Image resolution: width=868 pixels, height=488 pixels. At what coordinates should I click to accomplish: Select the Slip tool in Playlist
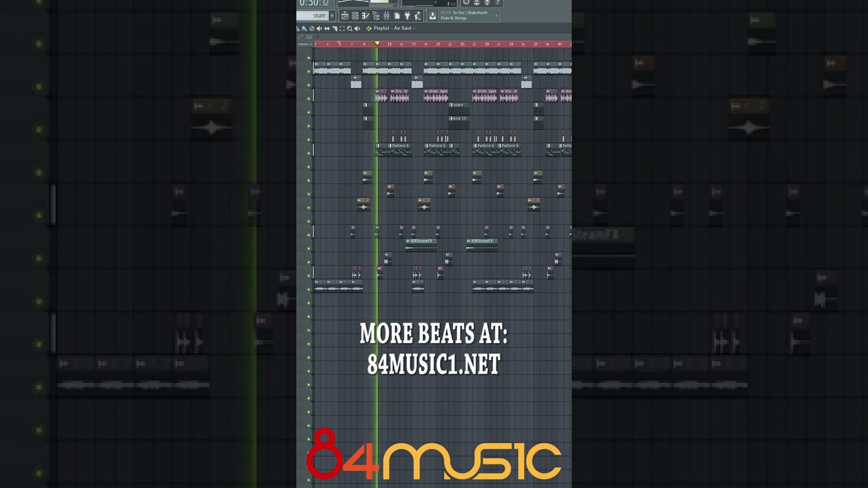327,28
